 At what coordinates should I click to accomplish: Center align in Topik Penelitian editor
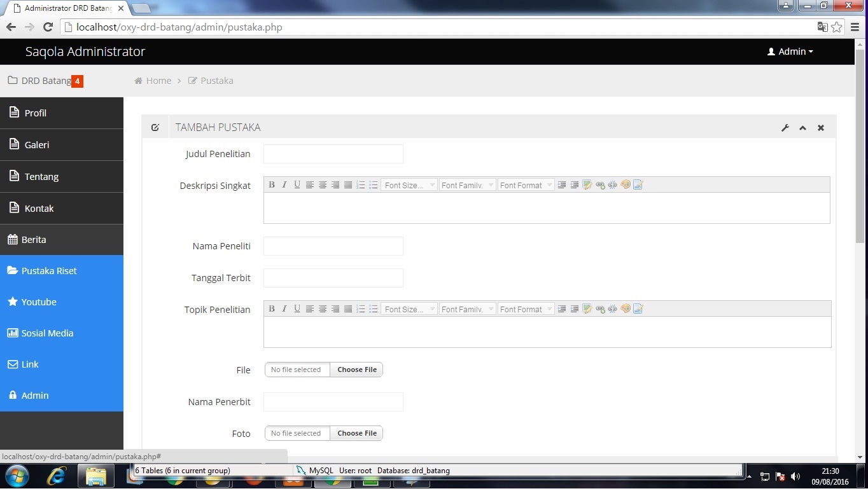(323, 309)
